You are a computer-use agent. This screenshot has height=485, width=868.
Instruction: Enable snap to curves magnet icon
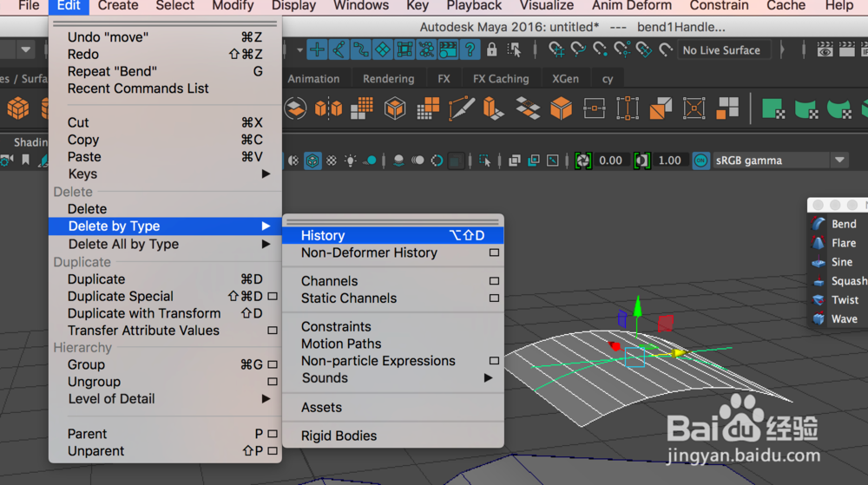click(x=578, y=49)
